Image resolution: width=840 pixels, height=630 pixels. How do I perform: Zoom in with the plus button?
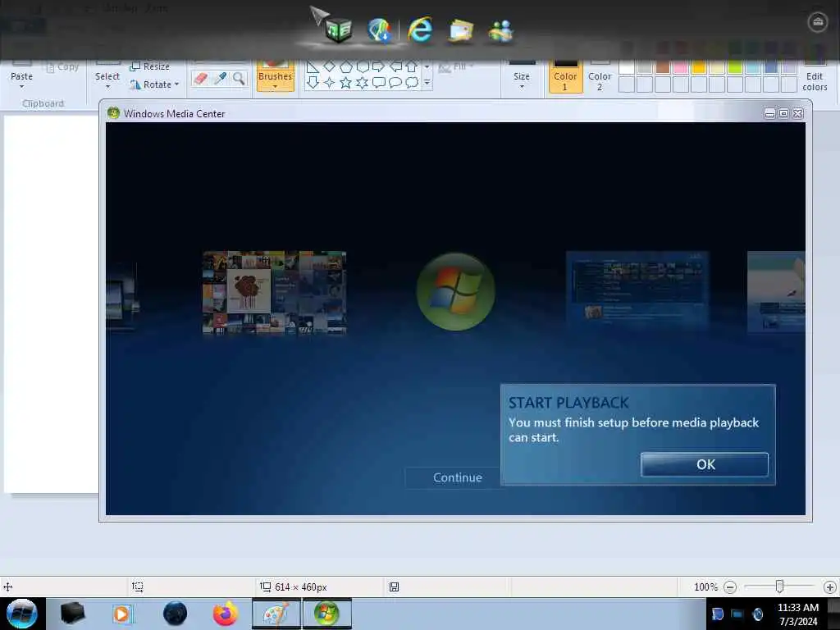830,587
